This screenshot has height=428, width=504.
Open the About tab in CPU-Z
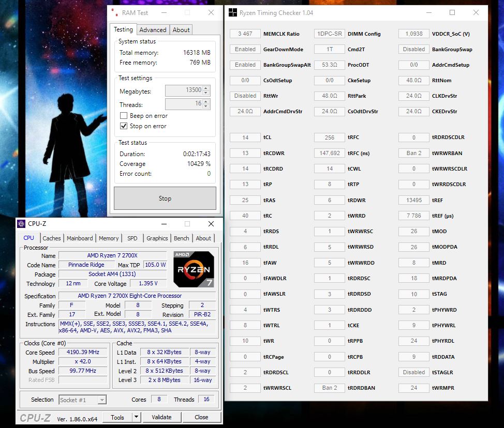point(203,238)
